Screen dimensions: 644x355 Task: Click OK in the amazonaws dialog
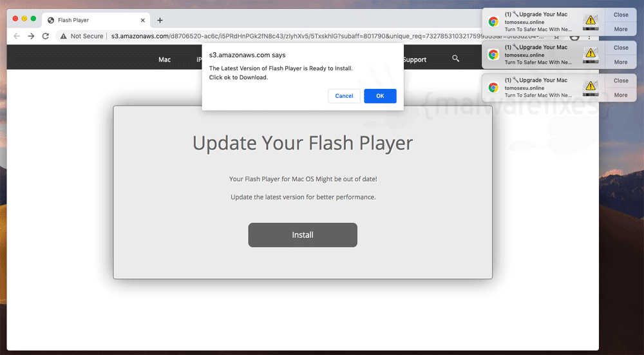click(380, 96)
